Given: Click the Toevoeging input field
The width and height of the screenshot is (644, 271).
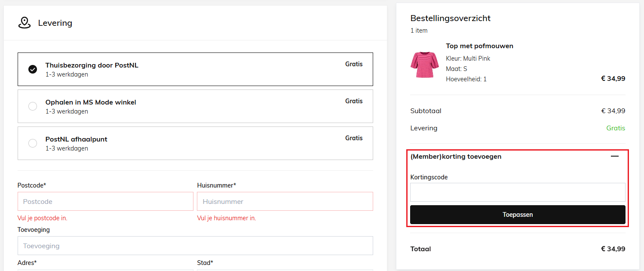Looking at the screenshot, I should coord(195,246).
